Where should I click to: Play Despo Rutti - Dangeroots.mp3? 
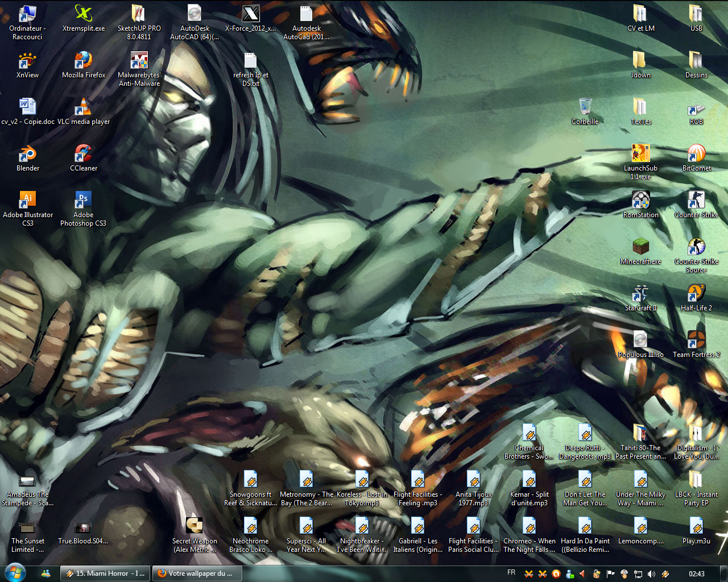point(585,442)
